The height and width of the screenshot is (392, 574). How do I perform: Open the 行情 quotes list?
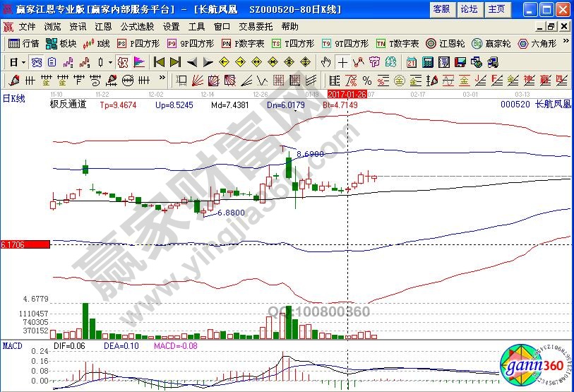click(x=24, y=43)
